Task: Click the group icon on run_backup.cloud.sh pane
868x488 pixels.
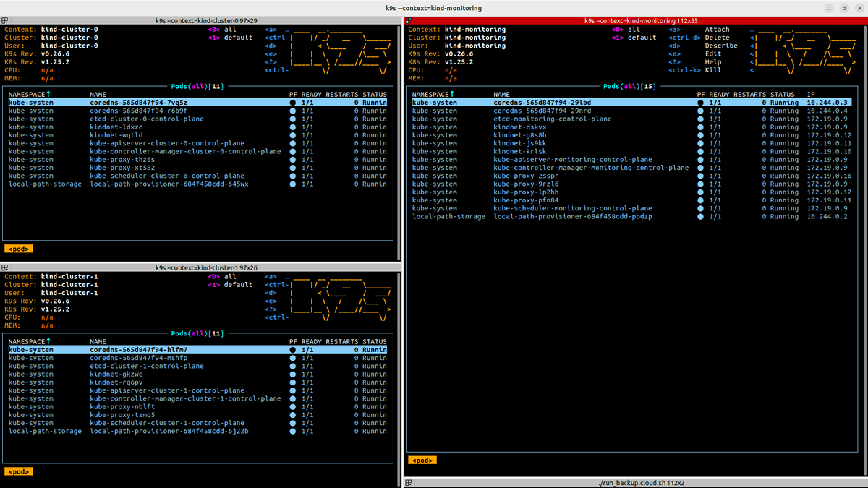Action: click(409, 482)
